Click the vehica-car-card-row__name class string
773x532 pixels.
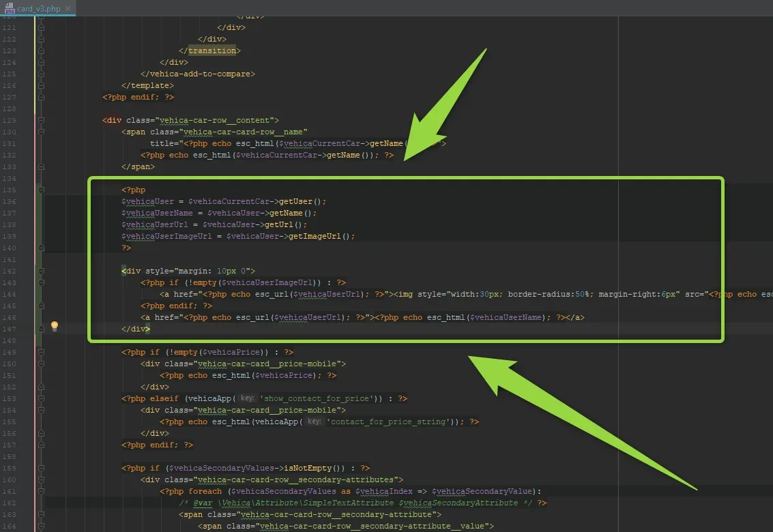(x=243, y=132)
